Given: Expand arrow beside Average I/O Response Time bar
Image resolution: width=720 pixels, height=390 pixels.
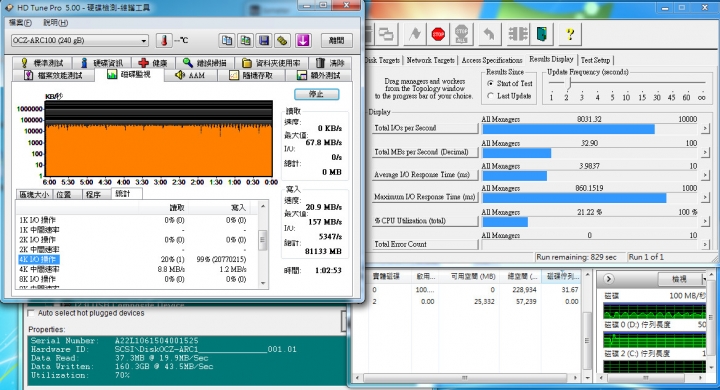Looking at the screenshot, I should pos(705,175).
